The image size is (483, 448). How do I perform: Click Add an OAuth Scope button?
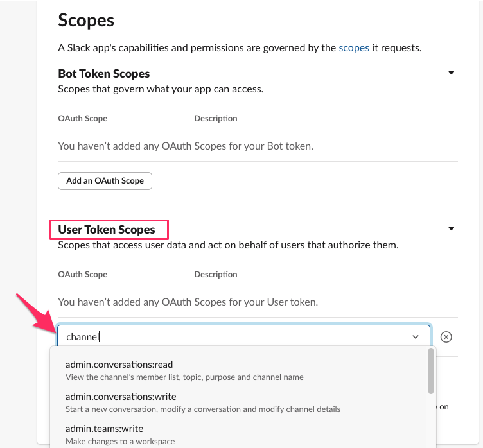(x=105, y=181)
